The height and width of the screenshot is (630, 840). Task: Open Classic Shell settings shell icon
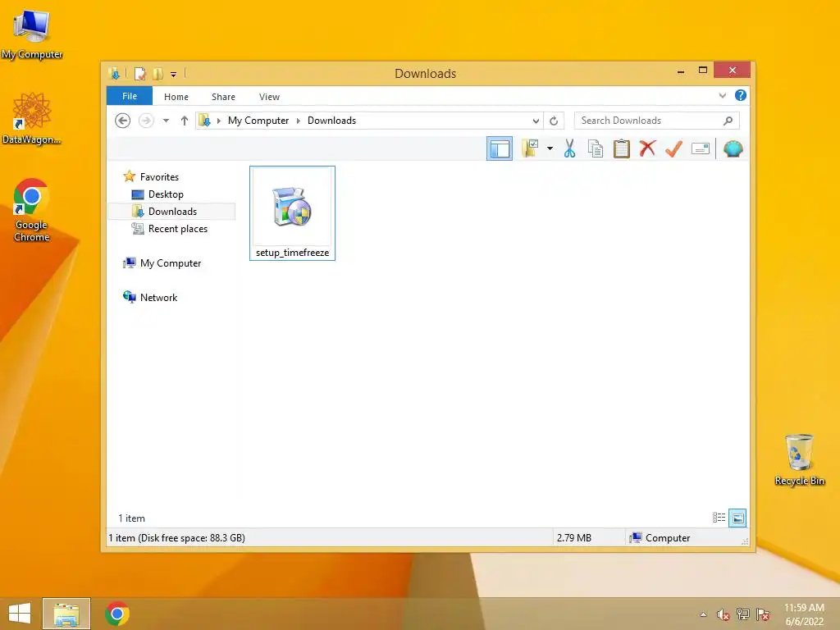pos(733,148)
